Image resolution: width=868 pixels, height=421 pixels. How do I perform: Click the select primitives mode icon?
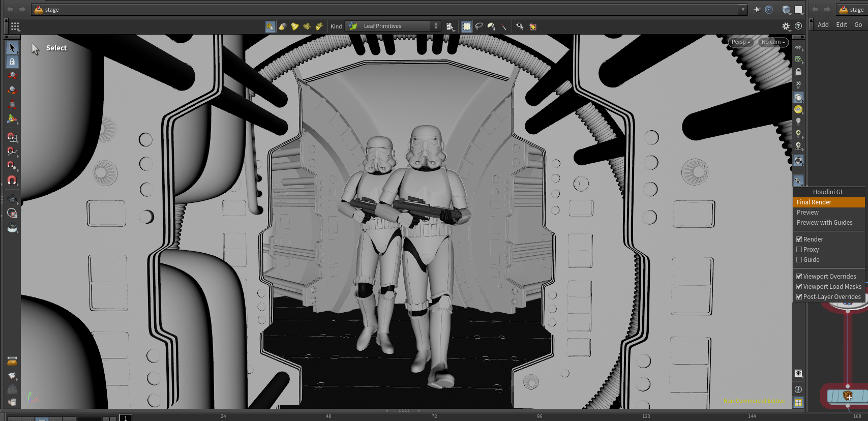(270, 26)
